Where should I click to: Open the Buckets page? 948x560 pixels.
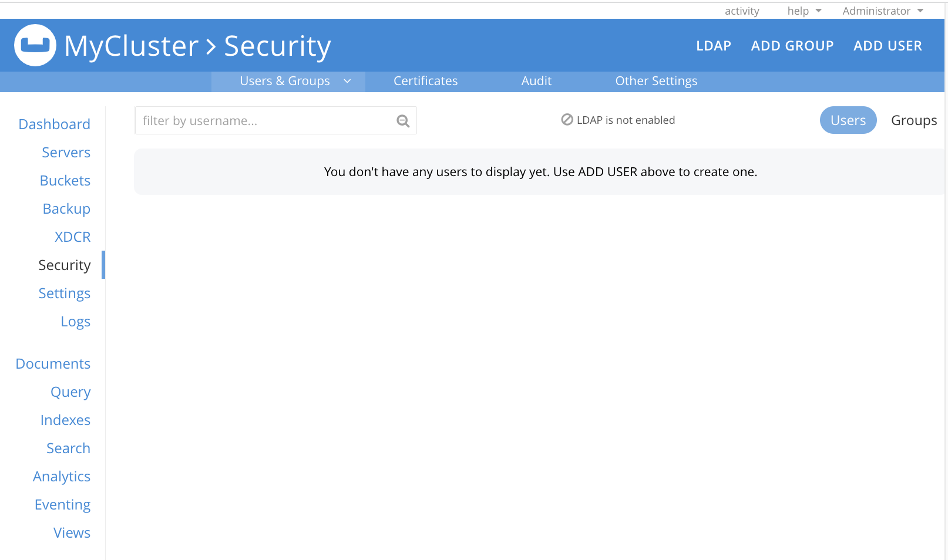[65, 180]
